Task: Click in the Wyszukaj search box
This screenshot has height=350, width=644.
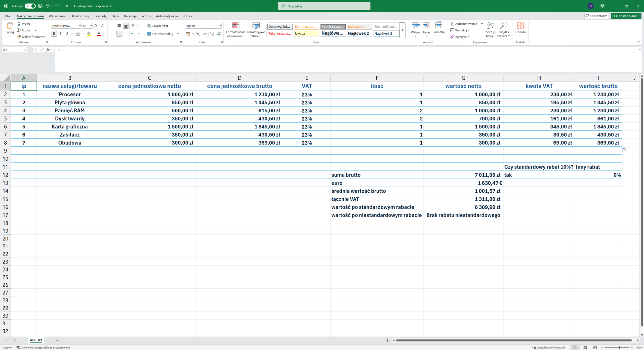Action: tap(324, 6)
